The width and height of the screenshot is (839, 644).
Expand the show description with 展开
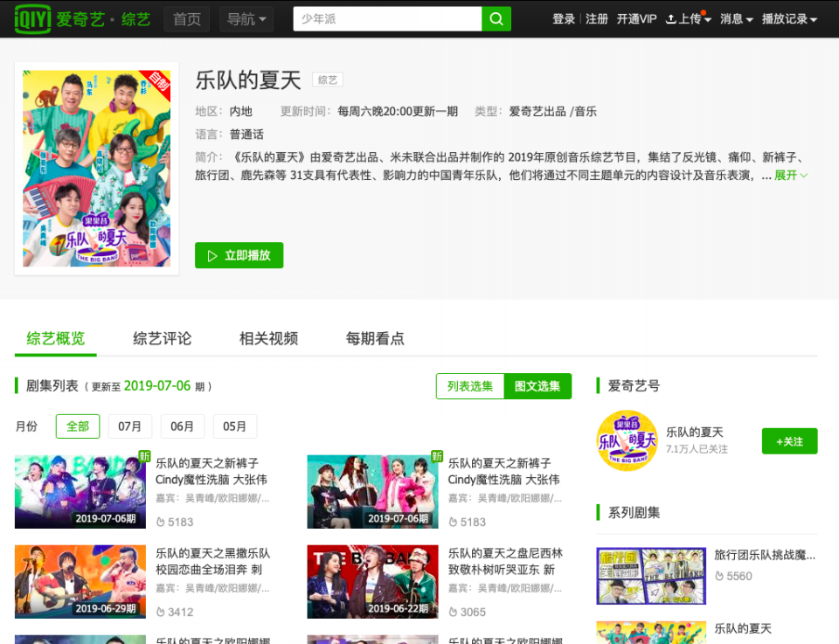(791, 176)
